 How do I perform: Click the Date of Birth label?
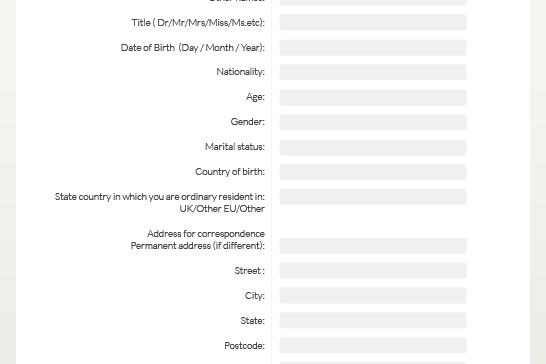(x=193, y=47)
